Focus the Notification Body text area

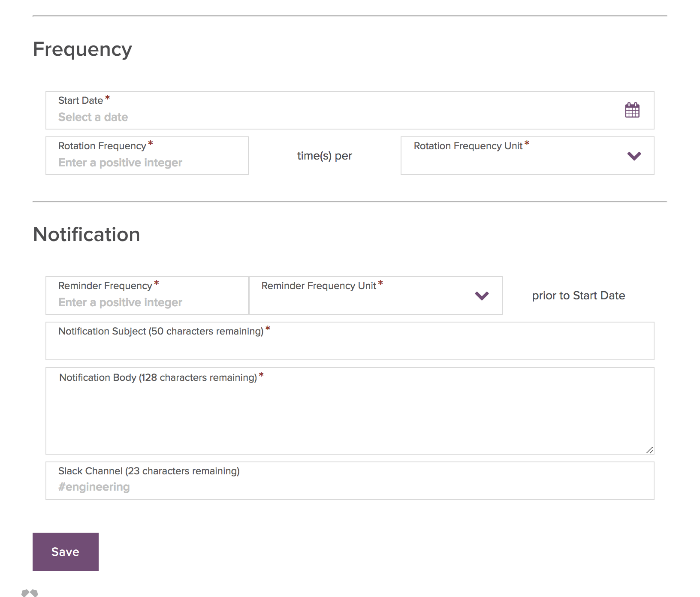(x=350, y=416)
